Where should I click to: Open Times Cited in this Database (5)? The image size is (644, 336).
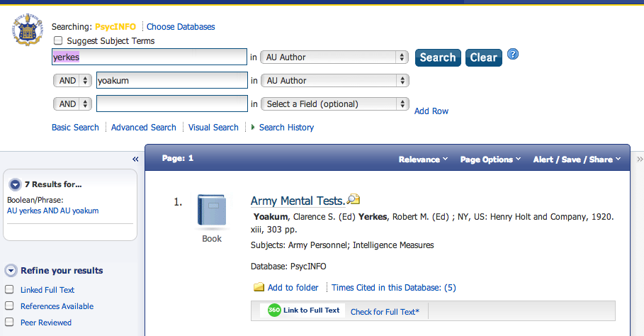tap(393, 288)
